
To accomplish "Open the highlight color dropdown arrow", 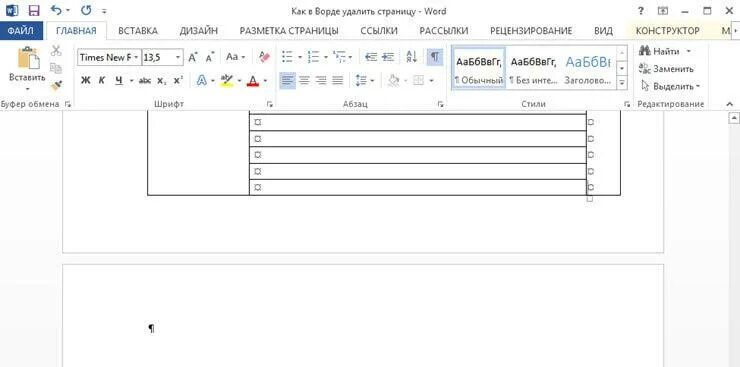I will [x=239, y=81].
